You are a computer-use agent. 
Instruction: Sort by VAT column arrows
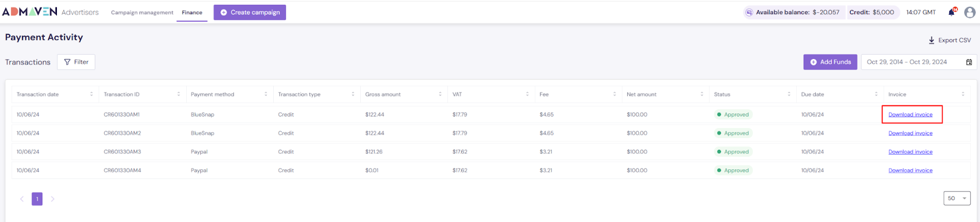pyautogui.click(x=527, y=94)
